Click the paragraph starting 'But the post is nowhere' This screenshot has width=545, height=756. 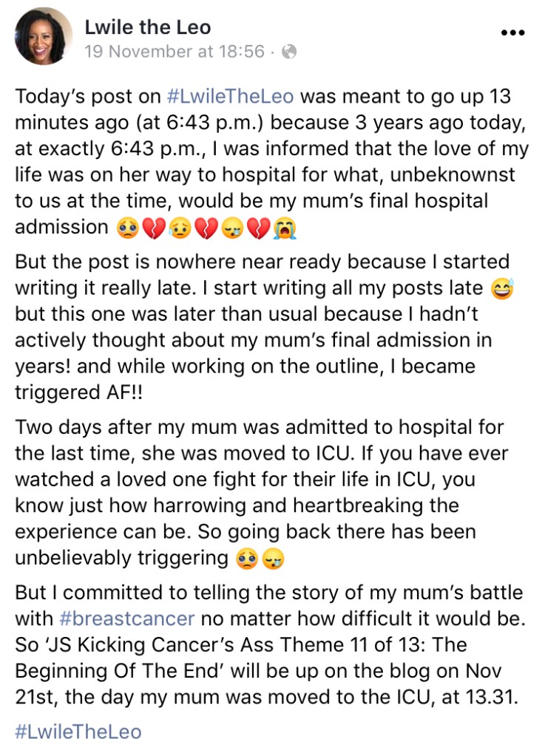(x=259, y=325)
